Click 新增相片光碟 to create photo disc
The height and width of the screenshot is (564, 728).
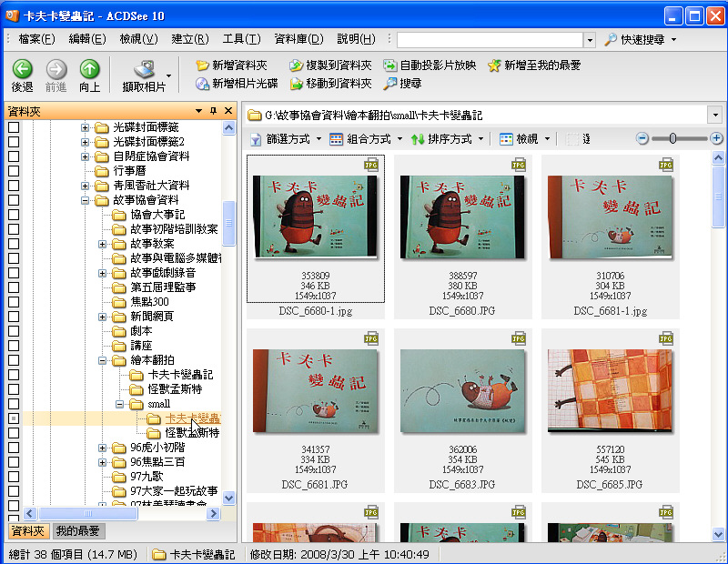[237, 84]
